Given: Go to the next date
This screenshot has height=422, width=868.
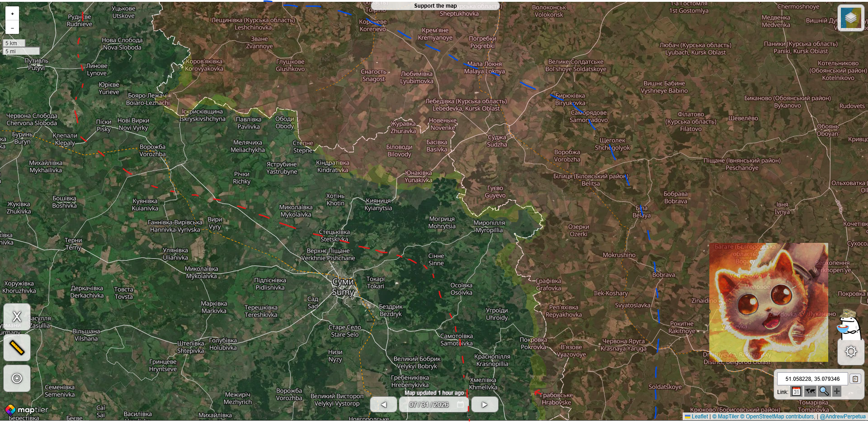Looking at the screenshot, I should (x=485, y=404).
